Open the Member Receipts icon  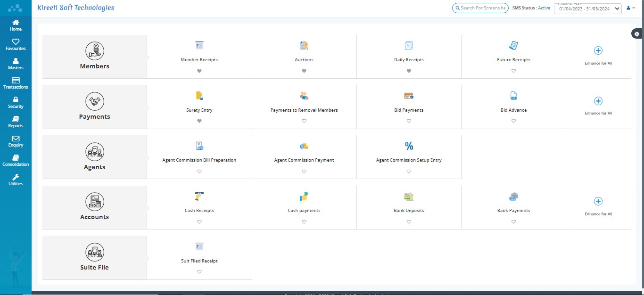[x=199, y=46]
